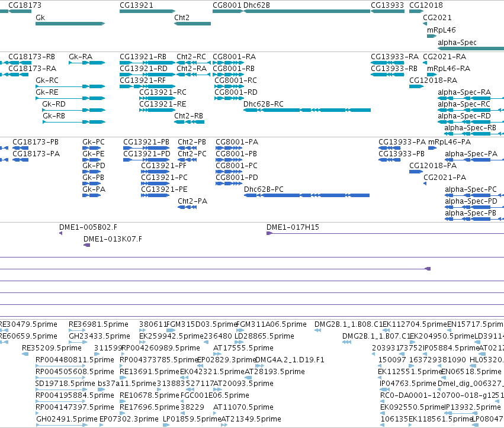Viewport: 504px width, 428px height.
Task: Click the CG13921-RE transcript label
Action: point(163,104)
